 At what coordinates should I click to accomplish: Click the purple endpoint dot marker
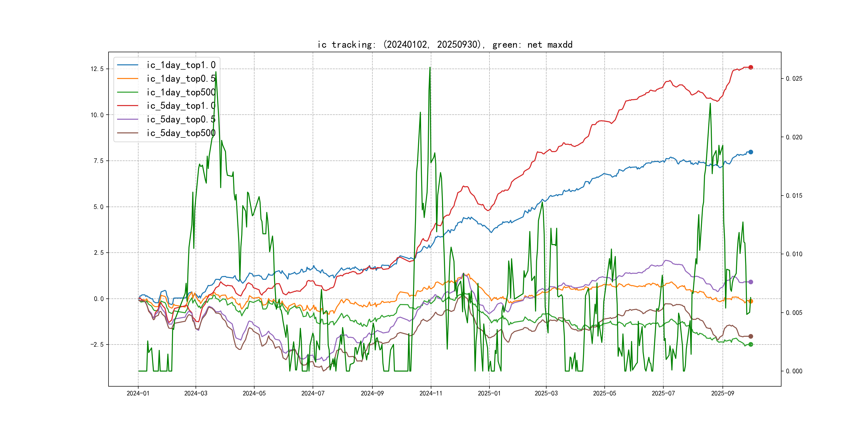point(750,282)
